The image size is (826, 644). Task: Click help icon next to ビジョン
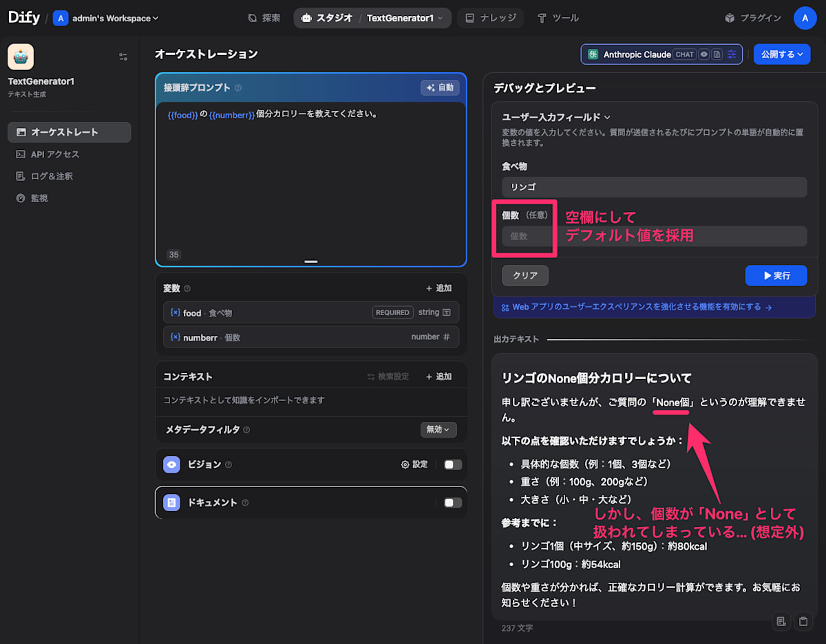click(229, 465)
